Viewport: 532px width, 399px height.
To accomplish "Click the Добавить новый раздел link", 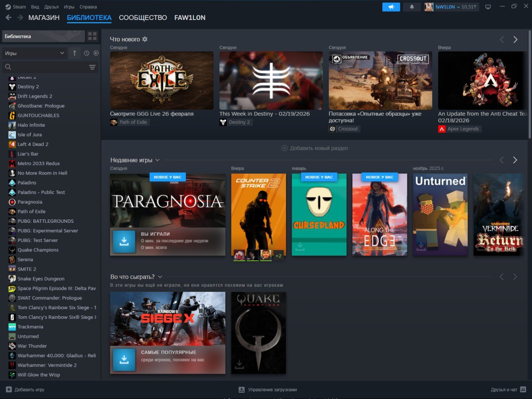I will [x=315, y=148].
